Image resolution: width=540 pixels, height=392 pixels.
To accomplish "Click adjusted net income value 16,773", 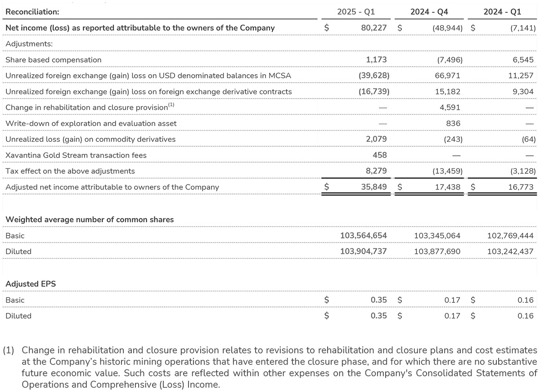I will tap(521, 187).
